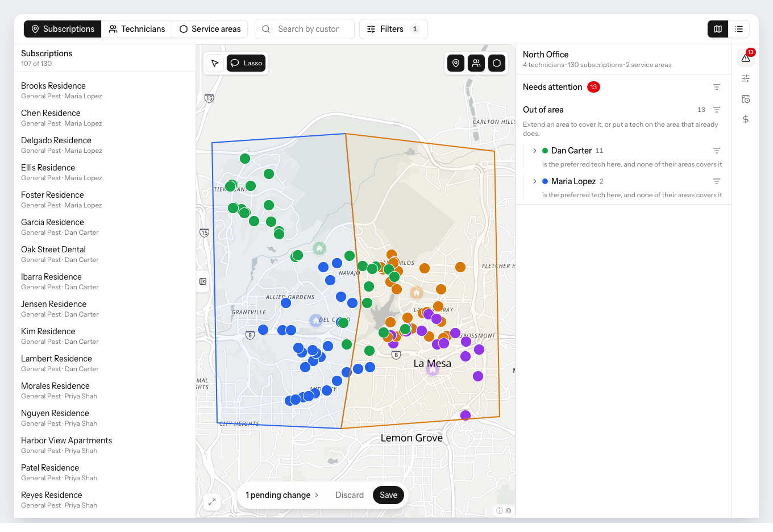Open the schedule calendar panel in right rail
This screenshot has height=532, width=773.
click(x=746, y=99)
